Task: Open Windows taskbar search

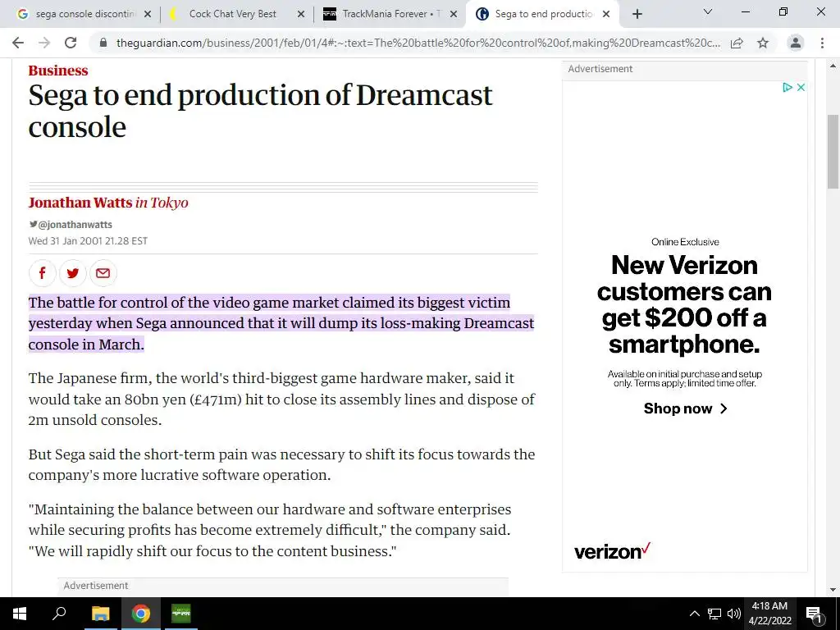Action: pyautogui.click(x=58, y=614)
